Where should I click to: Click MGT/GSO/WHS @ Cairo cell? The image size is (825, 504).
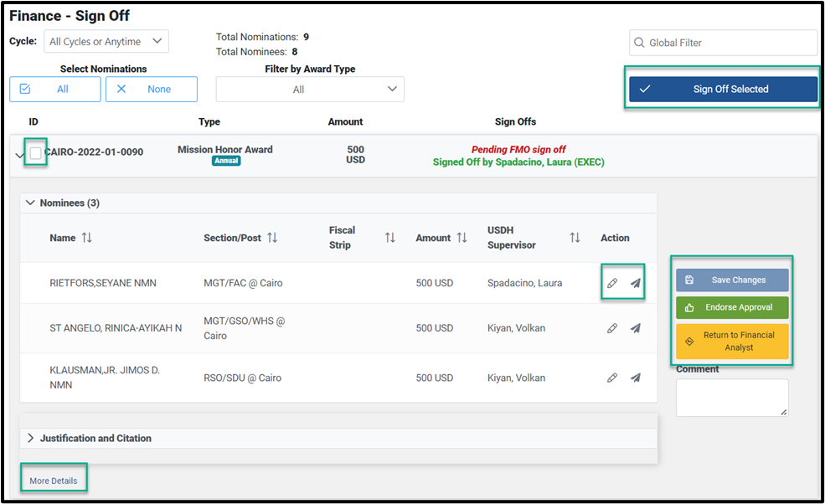coord(244,328)
